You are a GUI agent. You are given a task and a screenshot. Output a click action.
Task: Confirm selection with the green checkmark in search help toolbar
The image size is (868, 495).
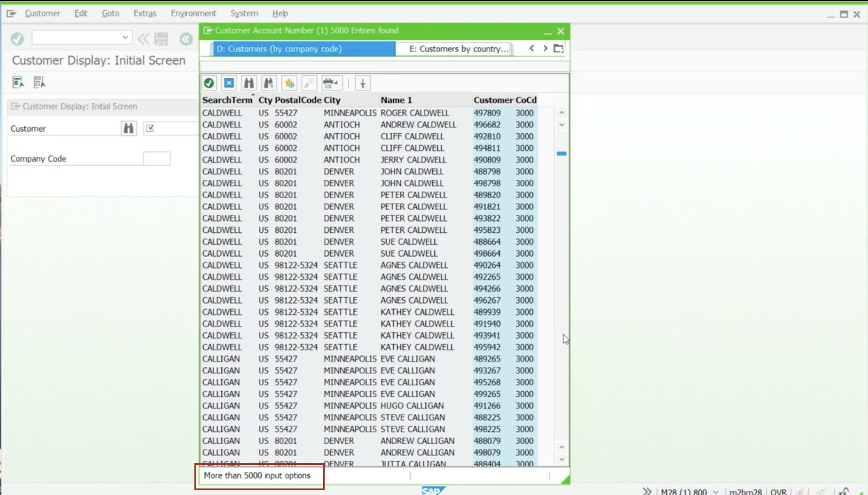tap(209, 83)
